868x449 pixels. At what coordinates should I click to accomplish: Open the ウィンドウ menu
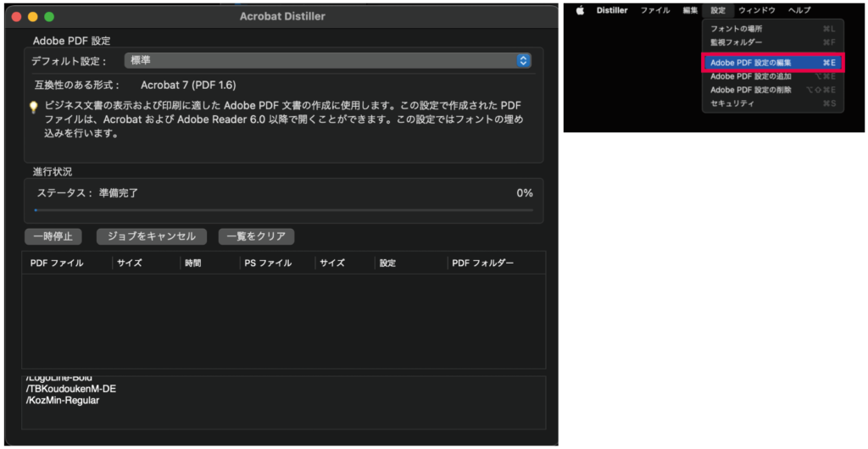coord(756,10)
